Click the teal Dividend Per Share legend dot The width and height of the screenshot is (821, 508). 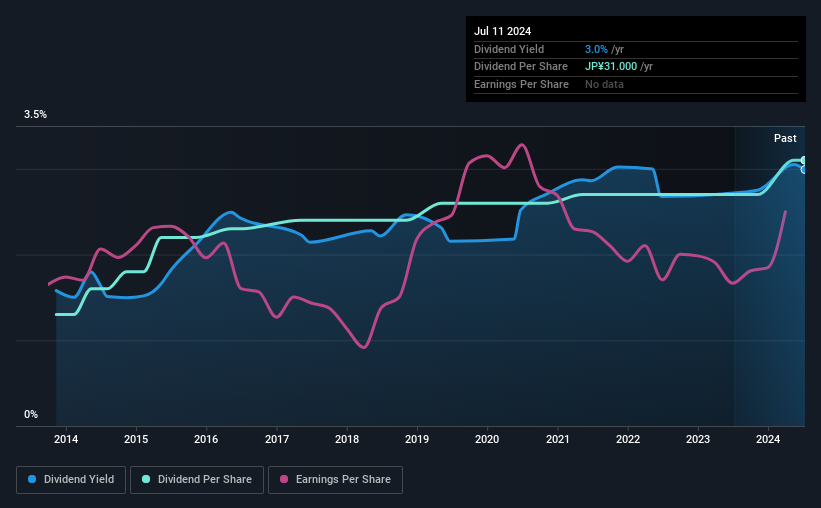click(x=146, y=479)
